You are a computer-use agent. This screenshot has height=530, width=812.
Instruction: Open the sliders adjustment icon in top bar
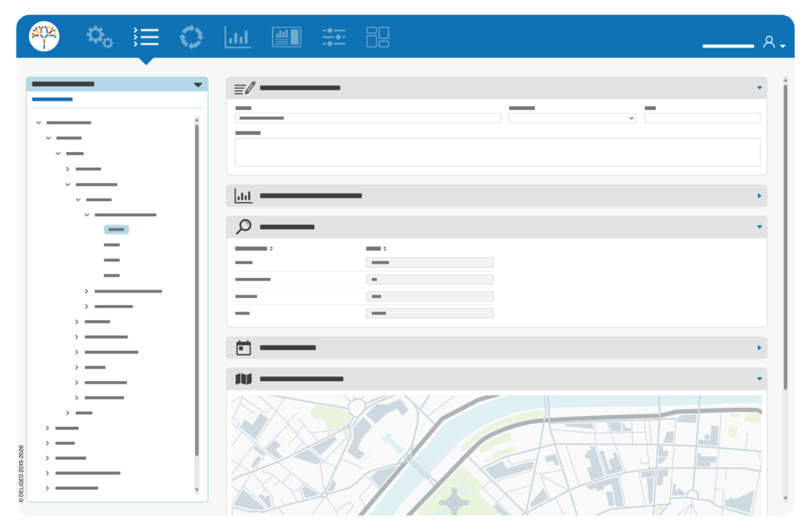(334, 37)
